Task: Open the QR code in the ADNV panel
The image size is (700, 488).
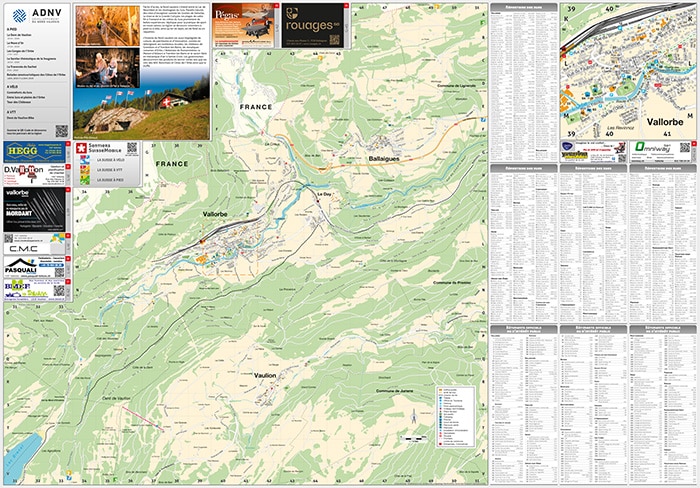Action: (62, 131)
